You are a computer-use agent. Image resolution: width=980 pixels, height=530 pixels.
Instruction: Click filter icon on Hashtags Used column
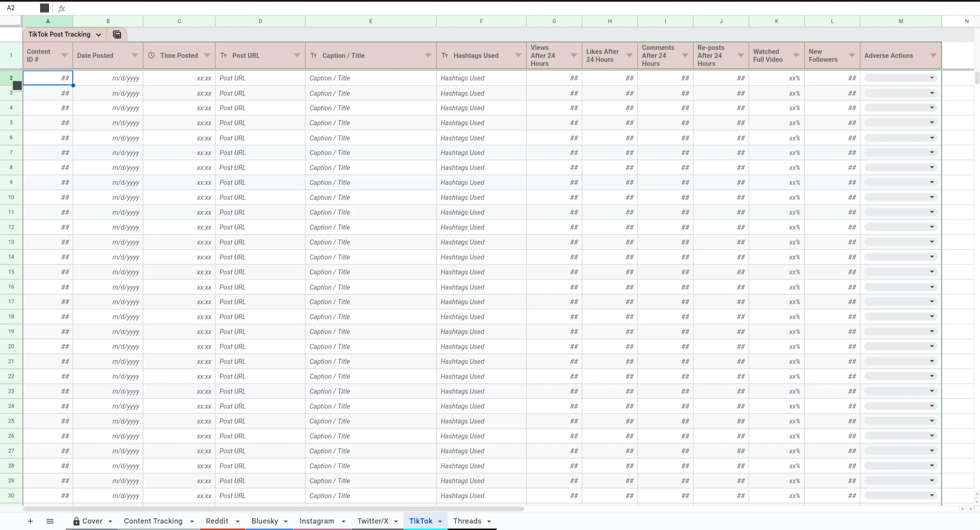(518, 56)
